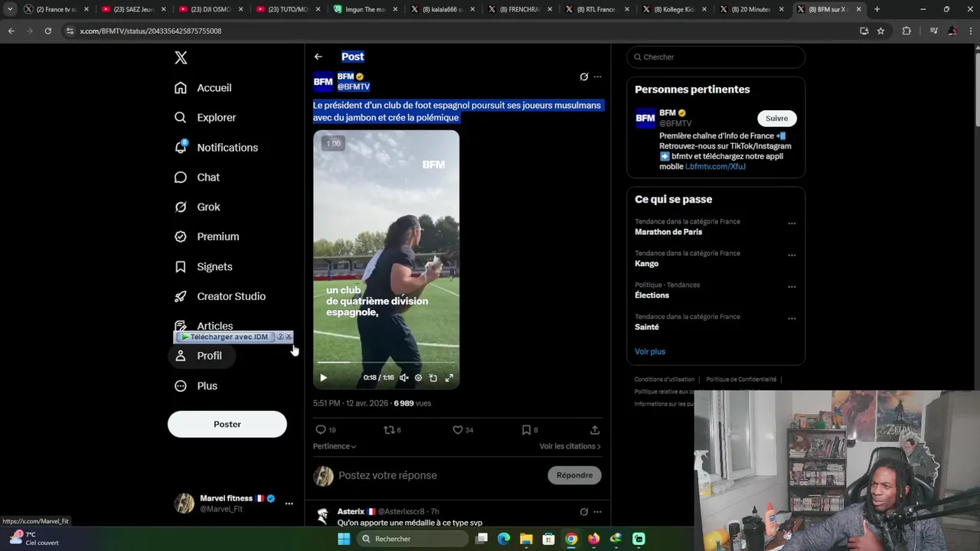Go back with the Post arrow
The image size is (980, 551).
(x=318, y=57)
